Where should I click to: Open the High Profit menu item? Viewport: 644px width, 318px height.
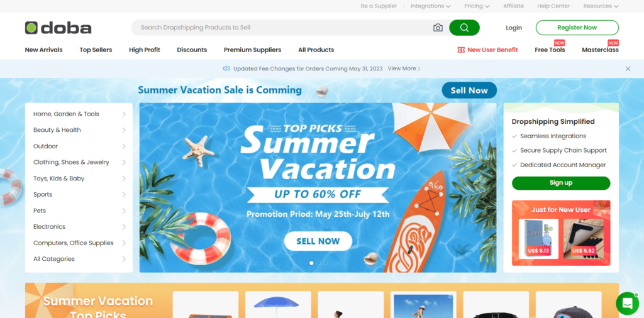click(145, 50)
